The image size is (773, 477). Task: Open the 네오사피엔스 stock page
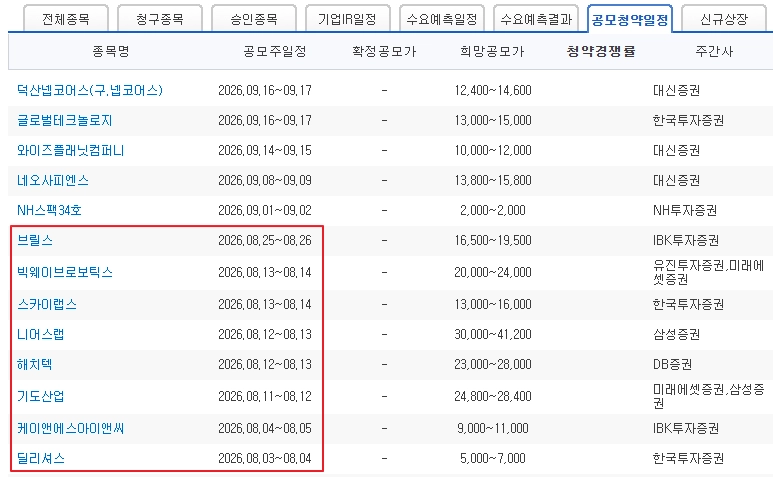pyautogui.click(x=53, y=180)
